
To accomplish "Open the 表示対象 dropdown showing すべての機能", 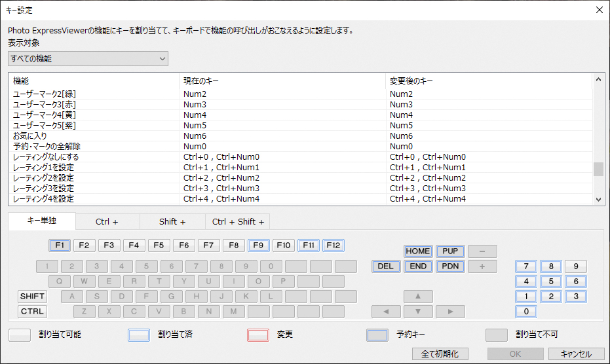I will click(x=88, y=59).
